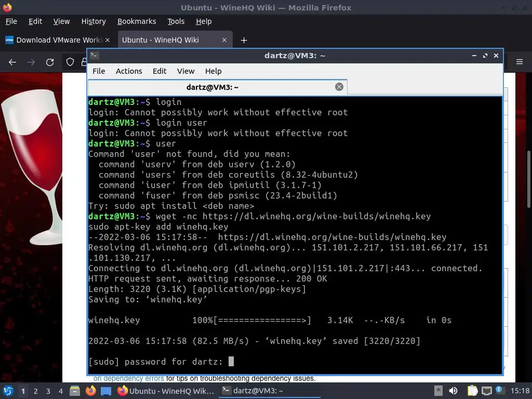Open the update notifier tray icon
This screenshot has width=532, height=399.
[x=499, y=390]
